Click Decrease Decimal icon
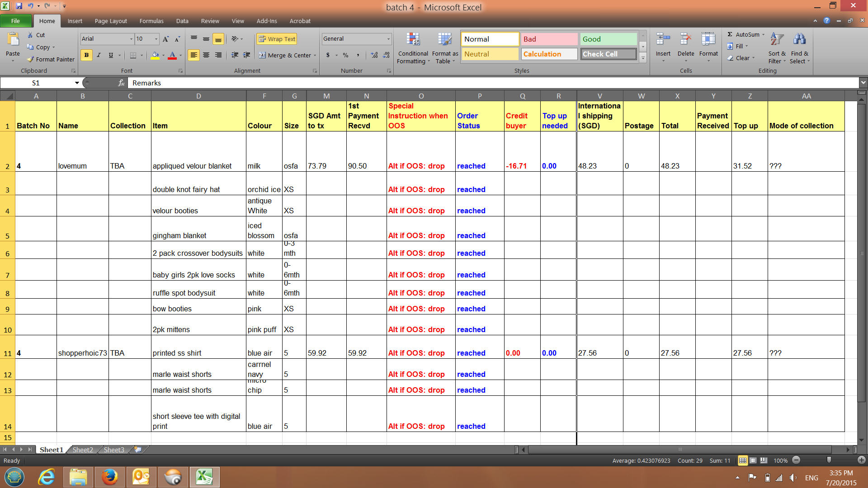This screenshot has height=488, width=868. [x=386, y=55]
